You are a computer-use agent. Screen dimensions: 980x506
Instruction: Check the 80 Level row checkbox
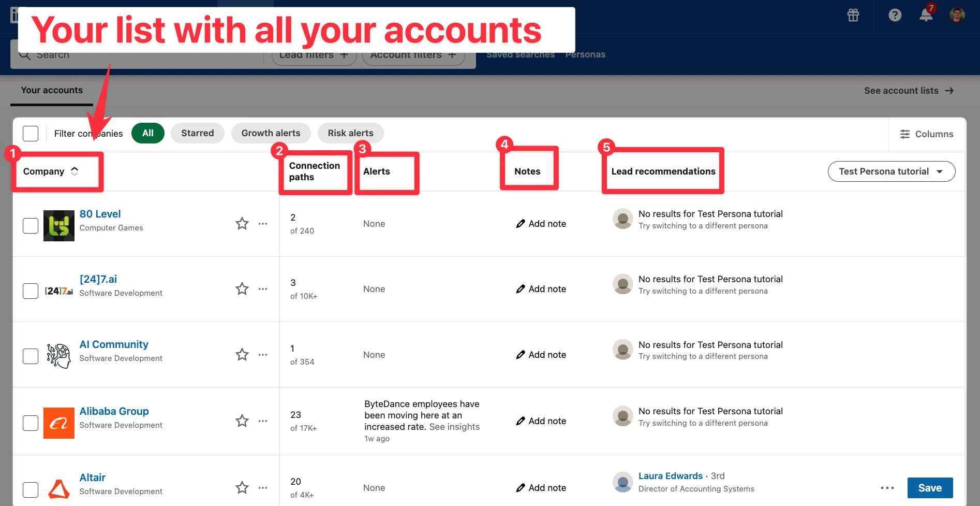pyautogui.click(x=31, y=226)
